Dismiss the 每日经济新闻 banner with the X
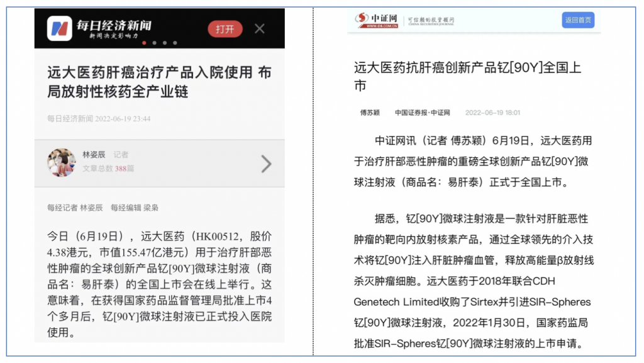This screenshot has height=363, width=644. click(260, 29)
